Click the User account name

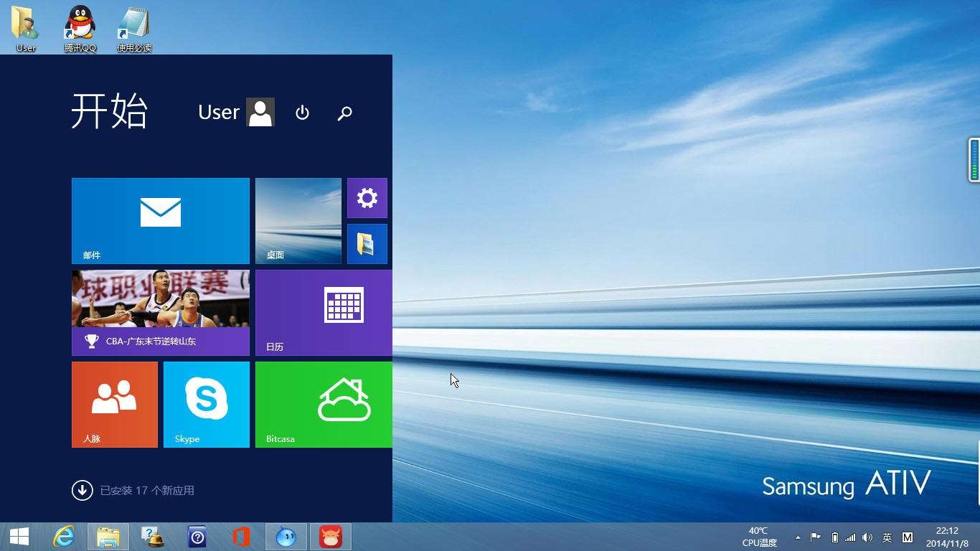(218, 112)
